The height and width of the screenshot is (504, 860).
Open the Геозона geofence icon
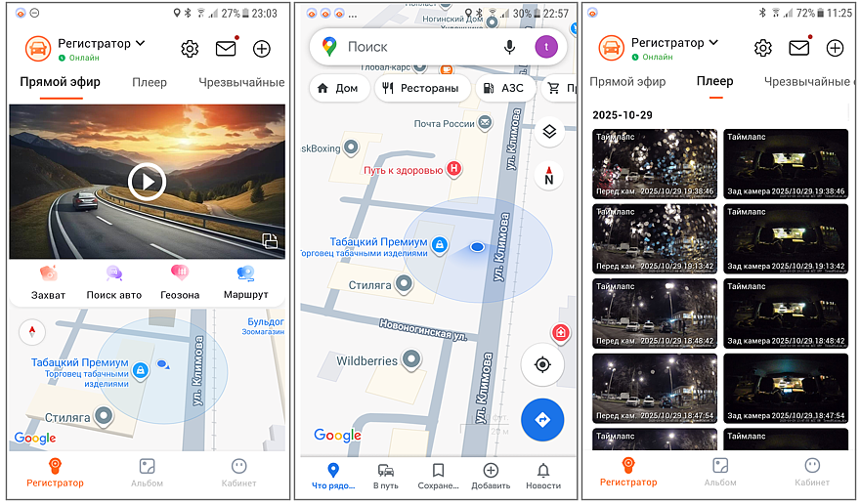coord(180,274)
